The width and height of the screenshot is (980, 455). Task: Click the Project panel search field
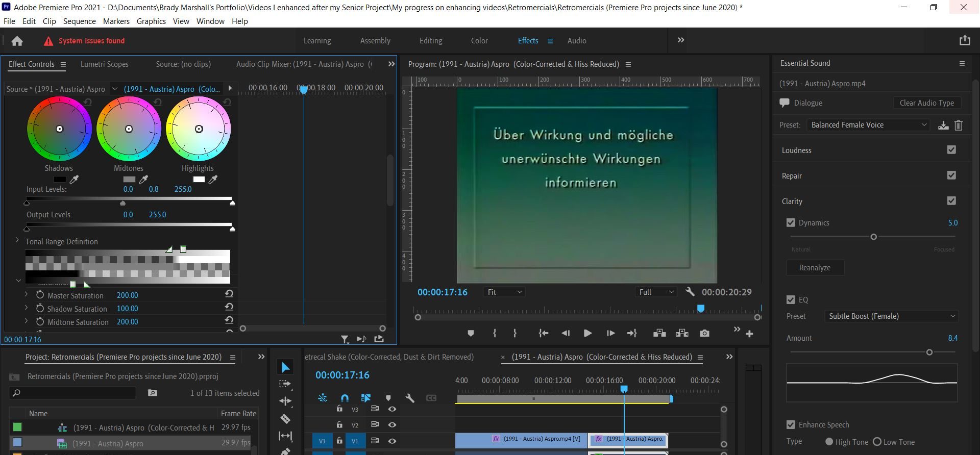(x=72, y=393)
